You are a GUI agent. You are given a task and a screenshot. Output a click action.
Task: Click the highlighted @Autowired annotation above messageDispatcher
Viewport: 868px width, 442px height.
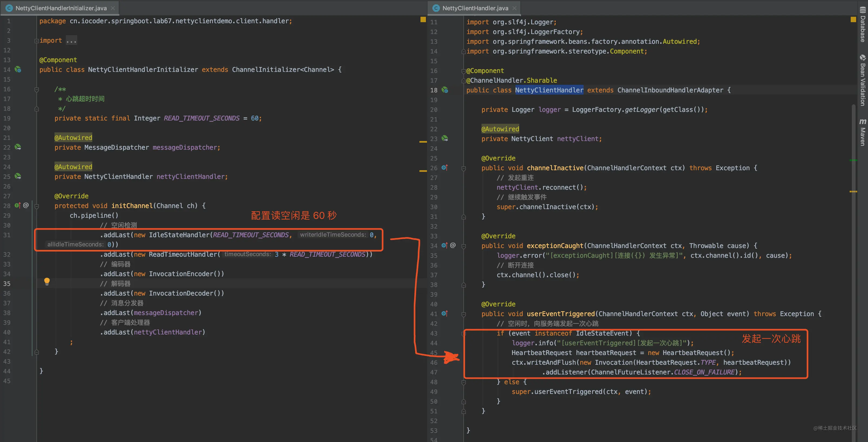[73, 138]
